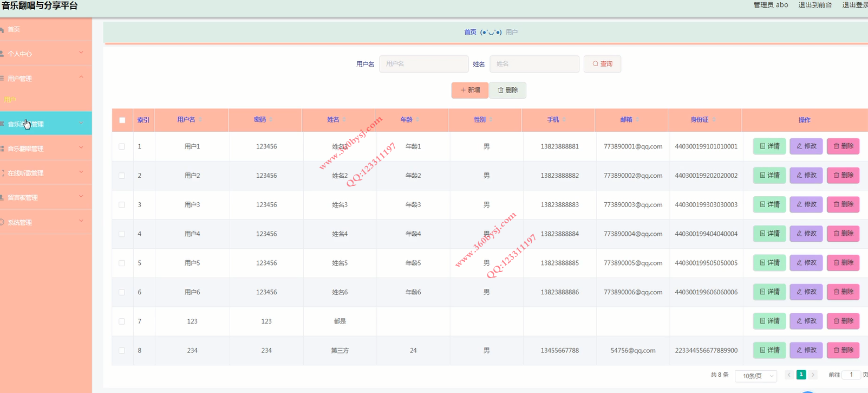
Task: Check the checkbox for row 用户2
Action: point(122,176)
